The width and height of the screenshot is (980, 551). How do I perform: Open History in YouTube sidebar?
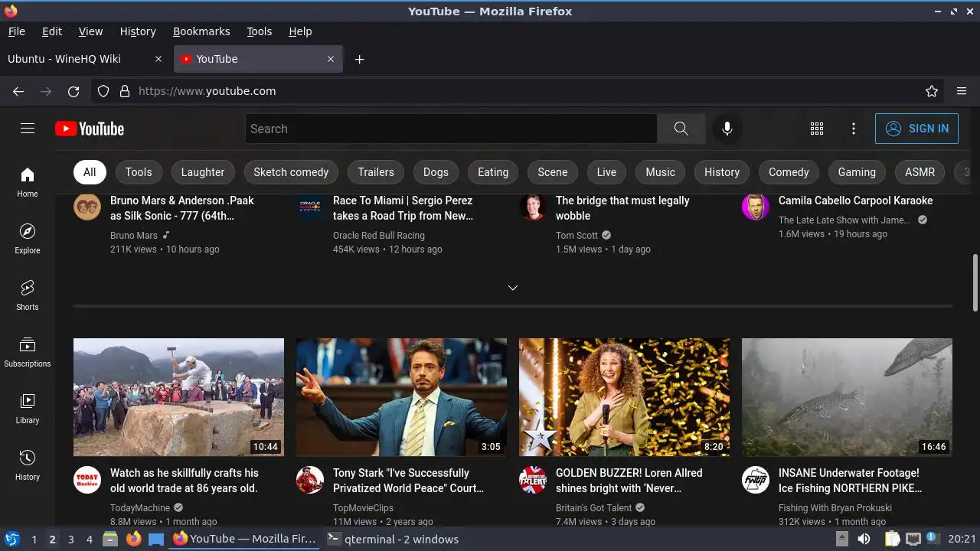click(x=28, y=465)
